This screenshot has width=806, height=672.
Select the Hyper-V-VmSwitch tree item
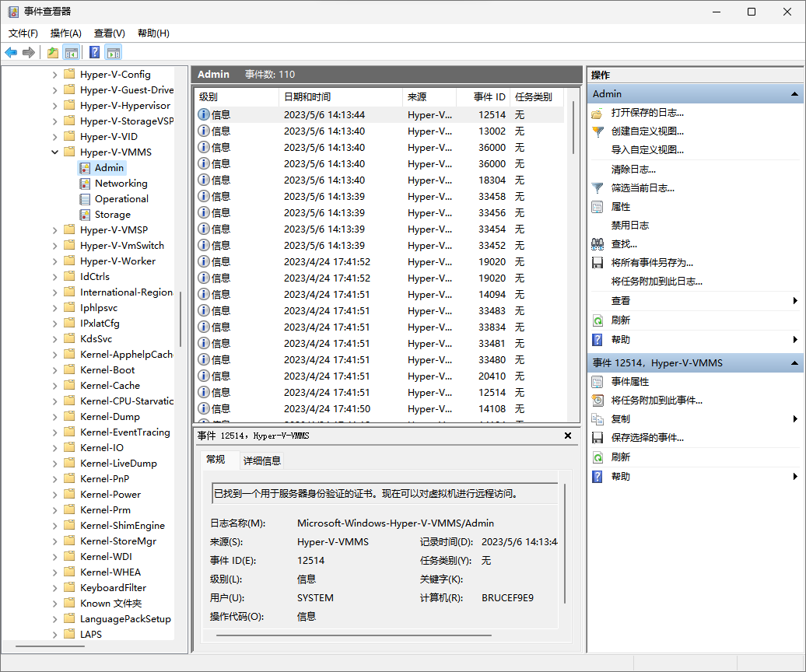click(122, 246)
